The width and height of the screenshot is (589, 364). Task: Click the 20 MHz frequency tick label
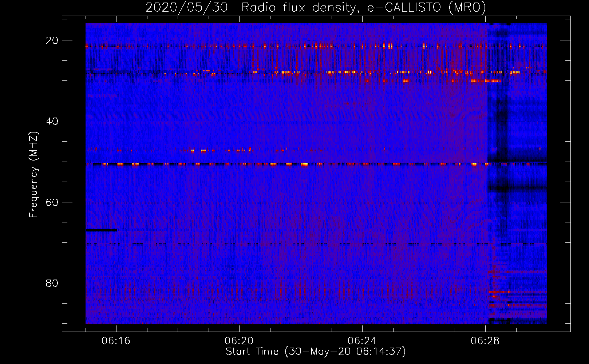click(x=52, y=40)
